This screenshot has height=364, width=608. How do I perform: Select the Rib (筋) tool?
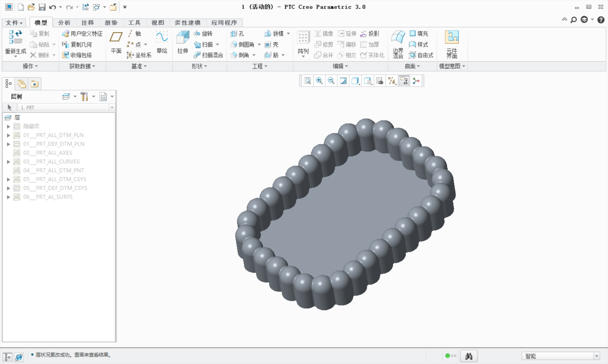(x=271, y=55)
